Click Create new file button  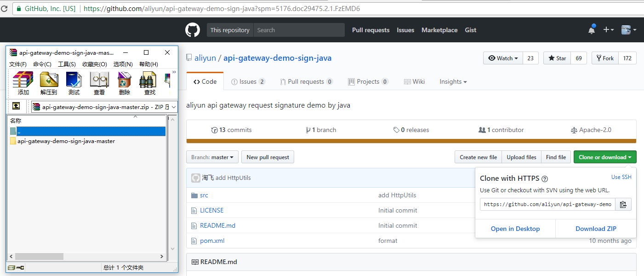pos(478,157)
